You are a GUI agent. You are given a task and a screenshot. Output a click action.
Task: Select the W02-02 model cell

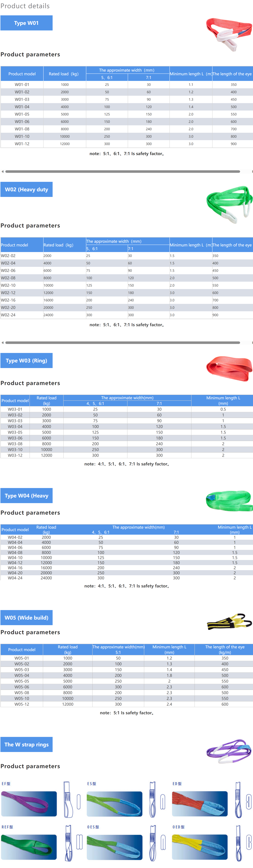tap(22, 256)
